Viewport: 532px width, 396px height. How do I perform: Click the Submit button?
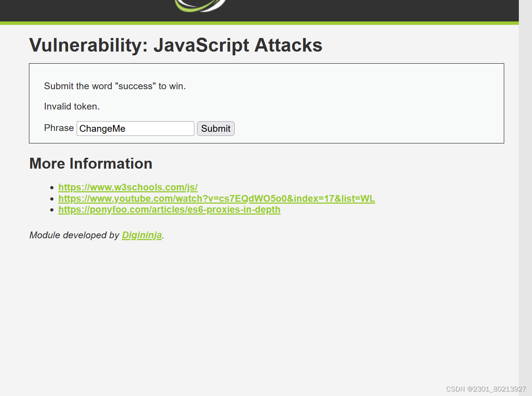tap(216, 128)
